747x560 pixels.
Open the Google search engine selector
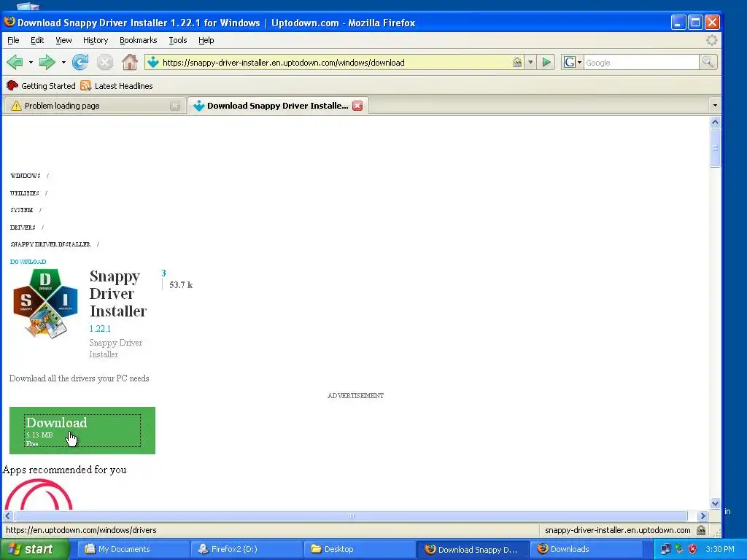(x=572, y=63)
